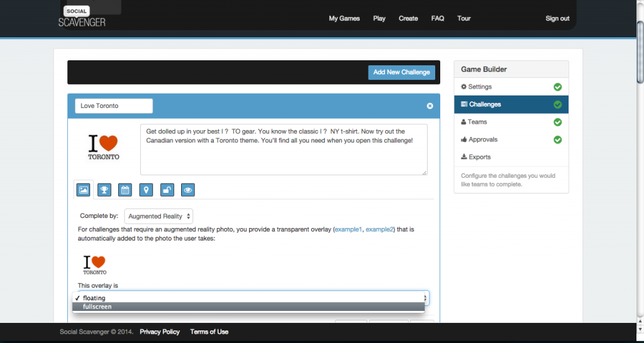Open the example1 overlay link
Viewport: 644px width, 343px height.
[x=348, y=229]
